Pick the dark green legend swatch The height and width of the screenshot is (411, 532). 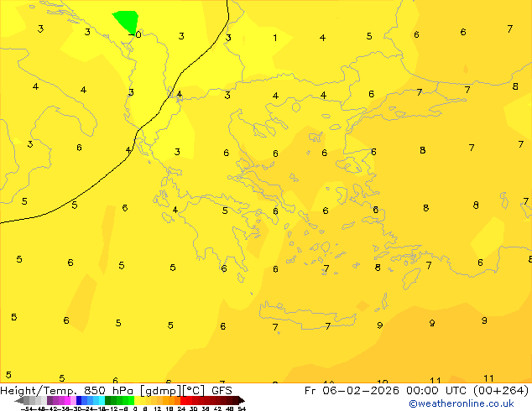(x=108, y=400)
